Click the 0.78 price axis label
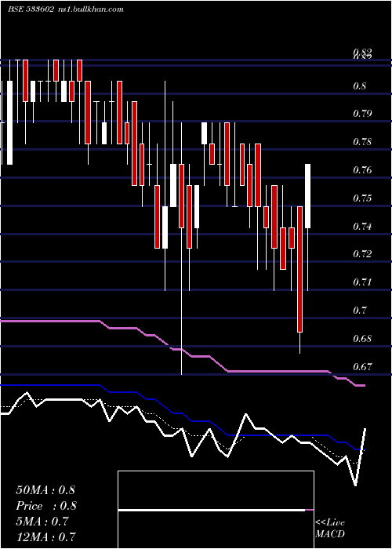Image resolution: width=392 pixels, height=549 pixels. tap(362, 142)
